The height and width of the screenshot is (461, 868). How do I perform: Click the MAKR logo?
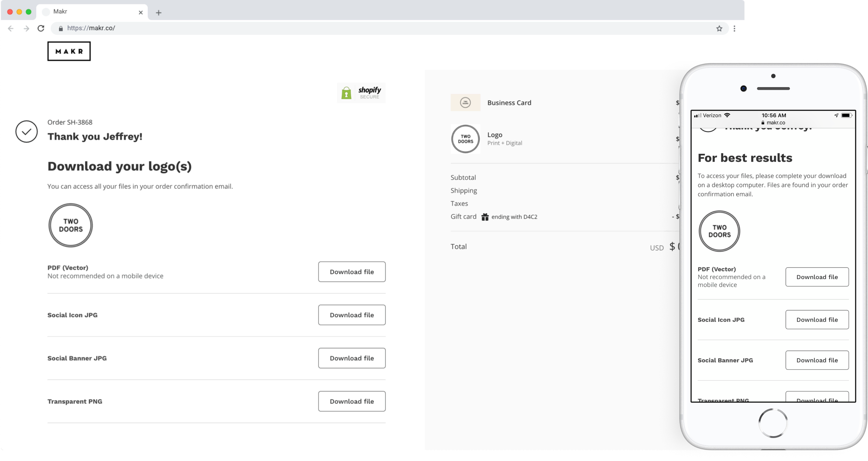(x=69, y=51)
